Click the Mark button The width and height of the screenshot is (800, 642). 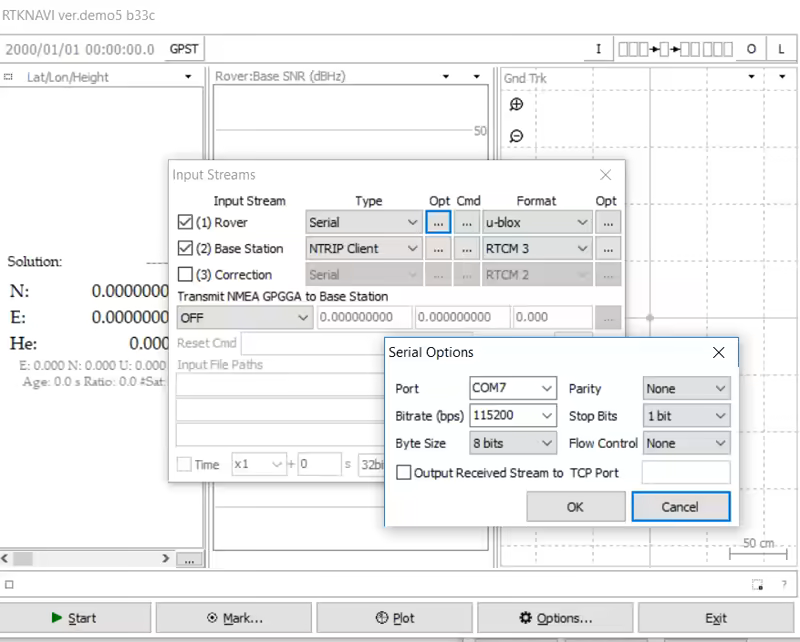235,618
